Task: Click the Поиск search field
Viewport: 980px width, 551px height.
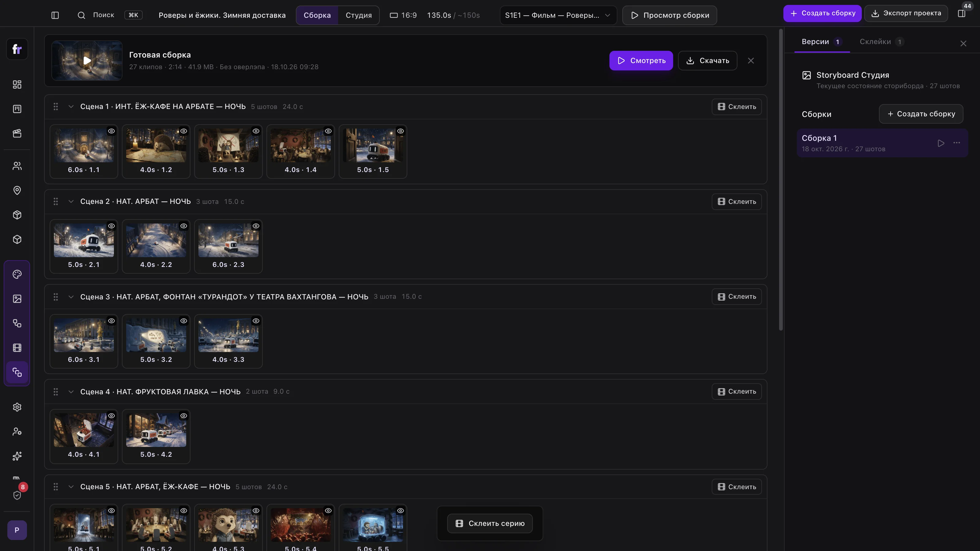Action: (x=110, y=15)
